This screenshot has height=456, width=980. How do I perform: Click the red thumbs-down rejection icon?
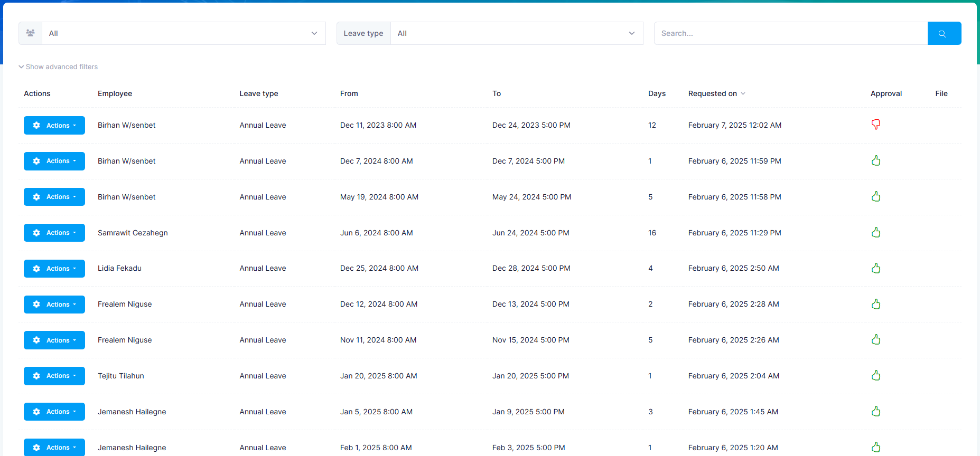[x=875, y=125]
